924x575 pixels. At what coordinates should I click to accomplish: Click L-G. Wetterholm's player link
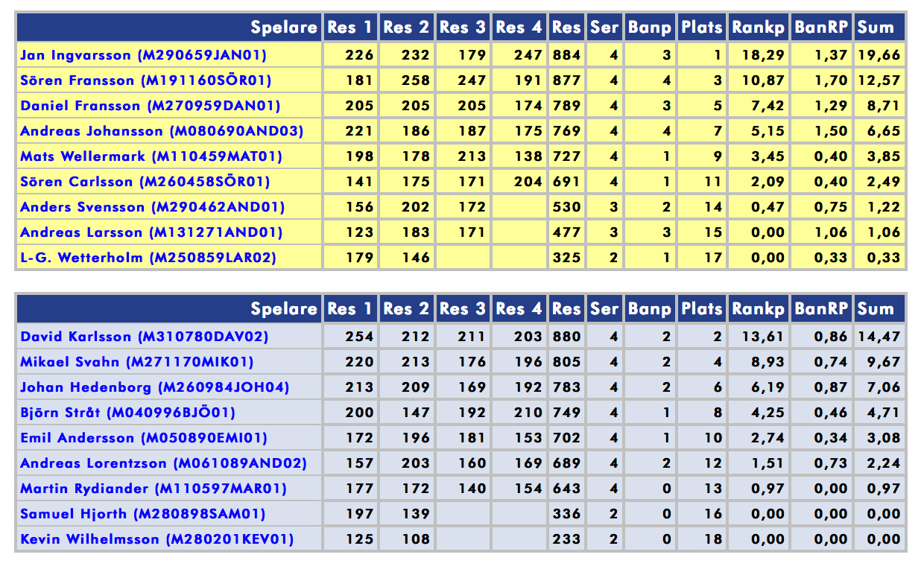pos(148,258)
